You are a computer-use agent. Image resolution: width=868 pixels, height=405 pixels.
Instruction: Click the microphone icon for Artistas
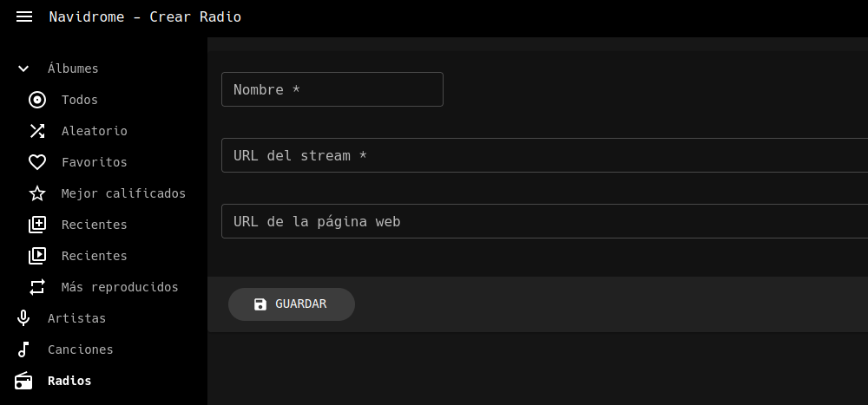tap(23, 318)
